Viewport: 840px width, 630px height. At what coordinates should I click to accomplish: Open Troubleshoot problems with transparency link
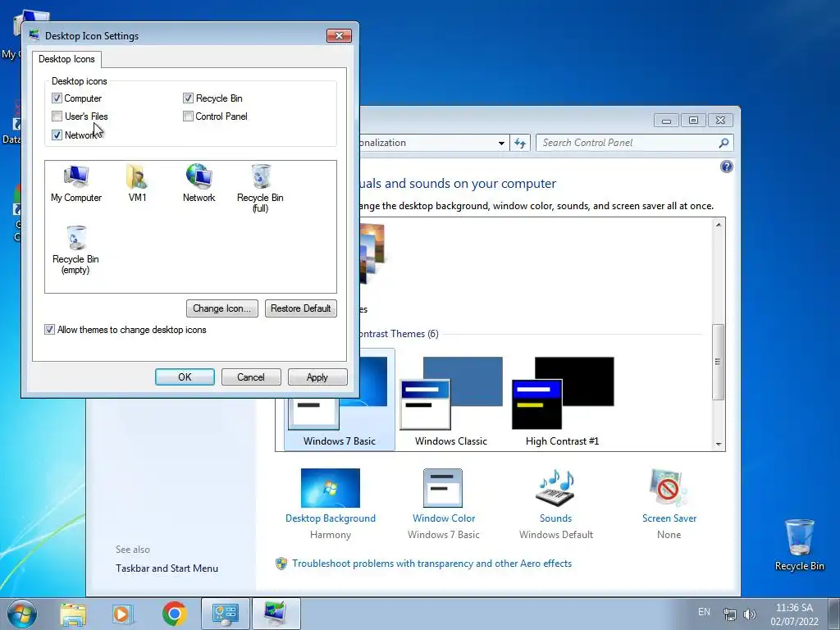431,564
